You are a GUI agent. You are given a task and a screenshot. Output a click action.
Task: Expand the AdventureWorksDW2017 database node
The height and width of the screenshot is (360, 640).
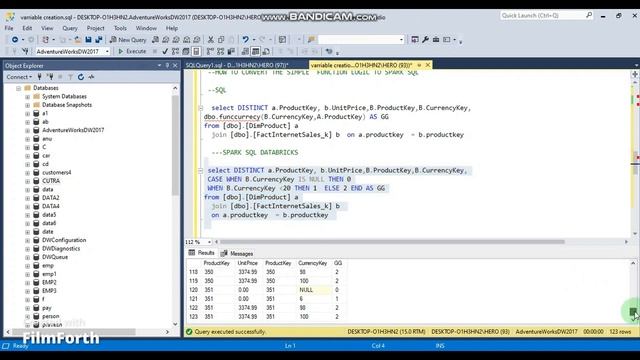pyautogui.click(x=27, y=130)
